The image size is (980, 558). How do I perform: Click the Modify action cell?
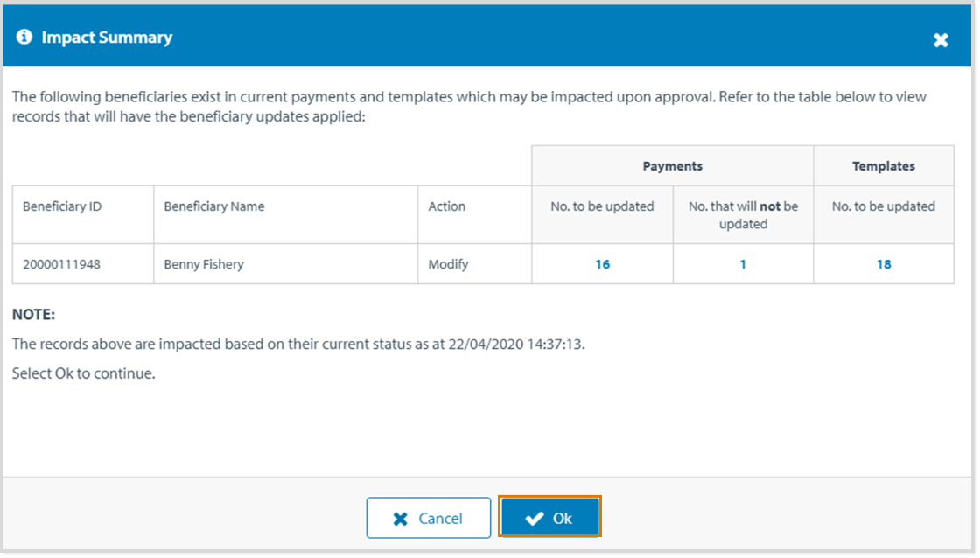448,264
